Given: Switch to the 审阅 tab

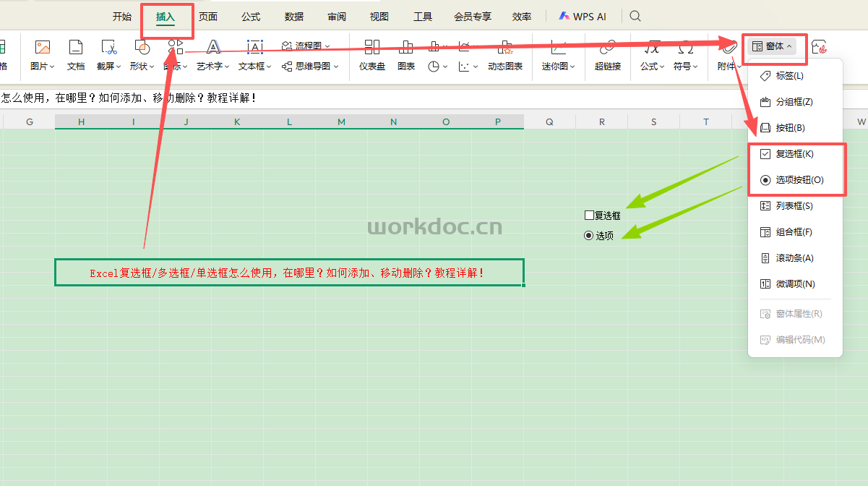Looking at the screenshot, I should click(337, 17).
